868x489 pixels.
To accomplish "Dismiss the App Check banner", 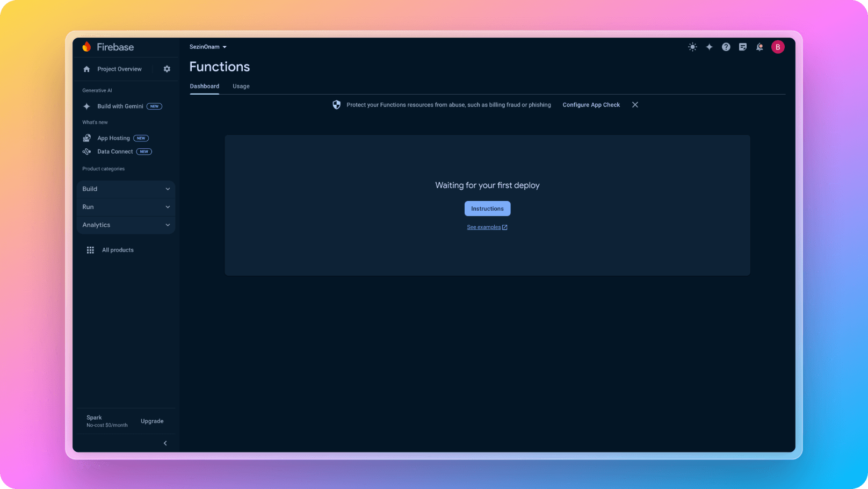I will click(635, 105).
